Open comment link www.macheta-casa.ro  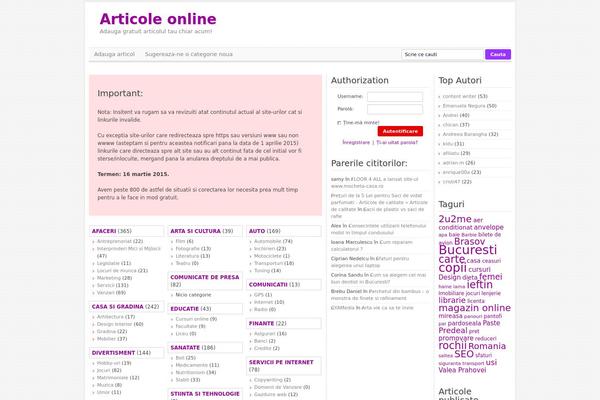point(357,186)
